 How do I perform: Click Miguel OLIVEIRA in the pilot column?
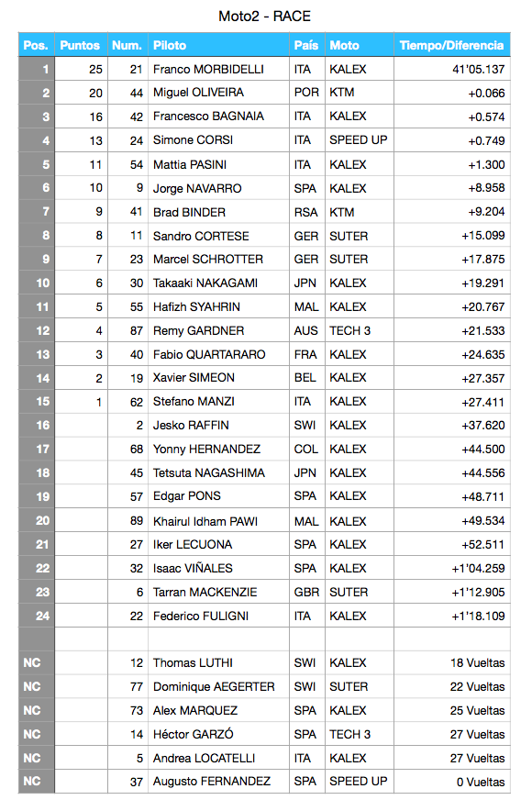pyautogui.click(x=198, y=93)
